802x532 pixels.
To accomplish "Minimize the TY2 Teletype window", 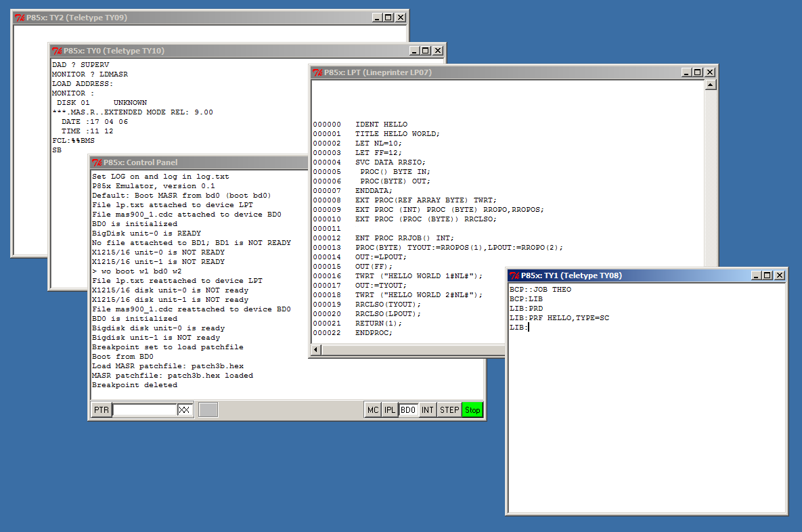I will tap(377, 18).
